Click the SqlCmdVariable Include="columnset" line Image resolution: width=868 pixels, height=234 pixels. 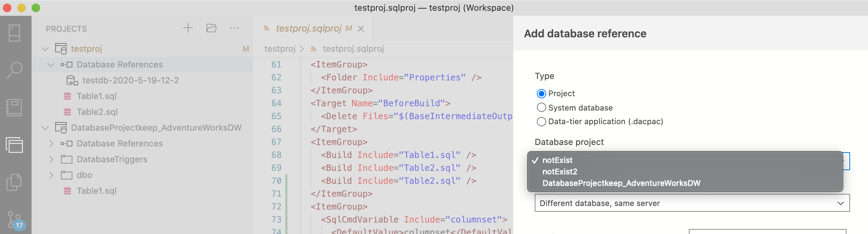click(x=414, y=220)
